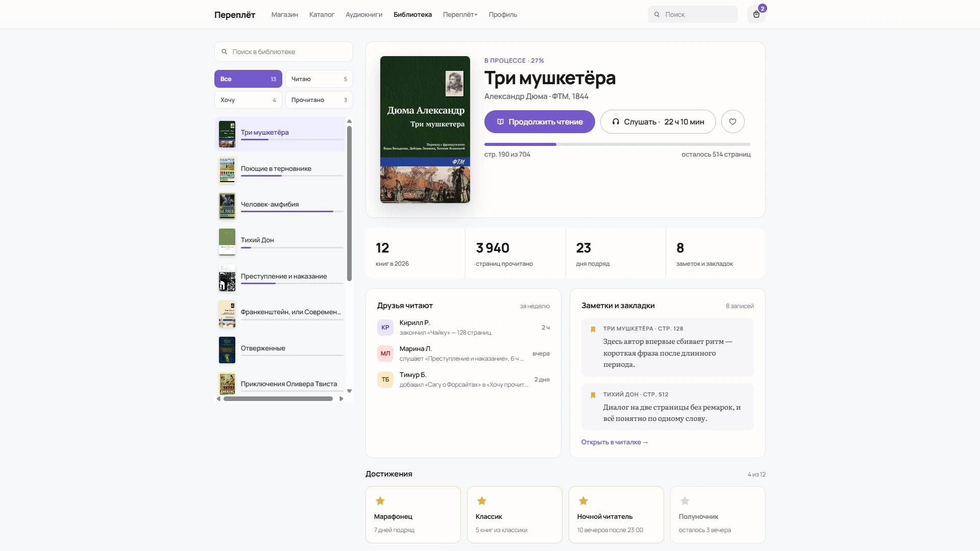
Task: Filter library by Все
Action: [x=248, y=79]
